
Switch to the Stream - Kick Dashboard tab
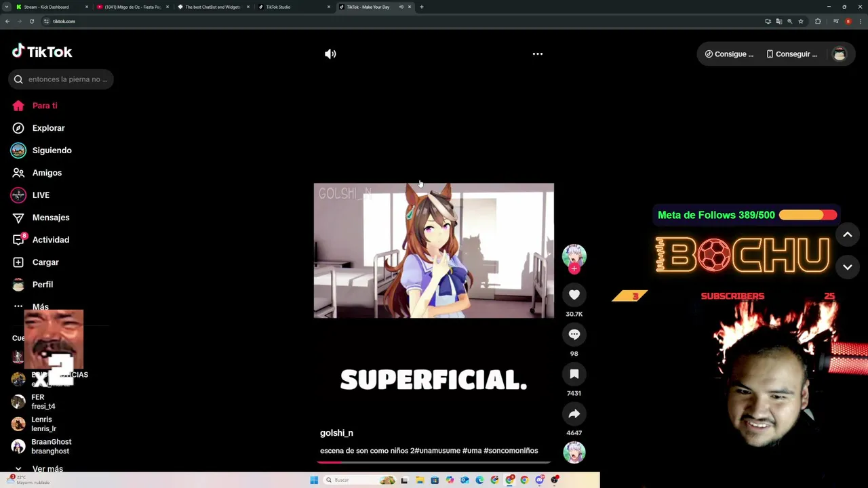(x=52, y=7)
